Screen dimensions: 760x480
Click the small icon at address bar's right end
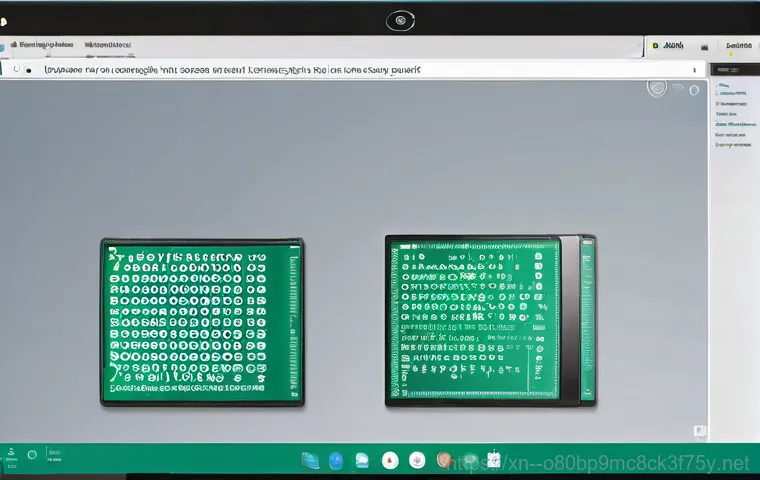coord(694,70)
